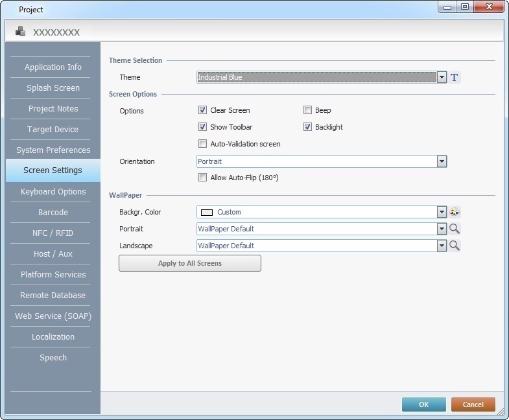Click the OK button
Screen dimensions: 509x420
(423, 404)
